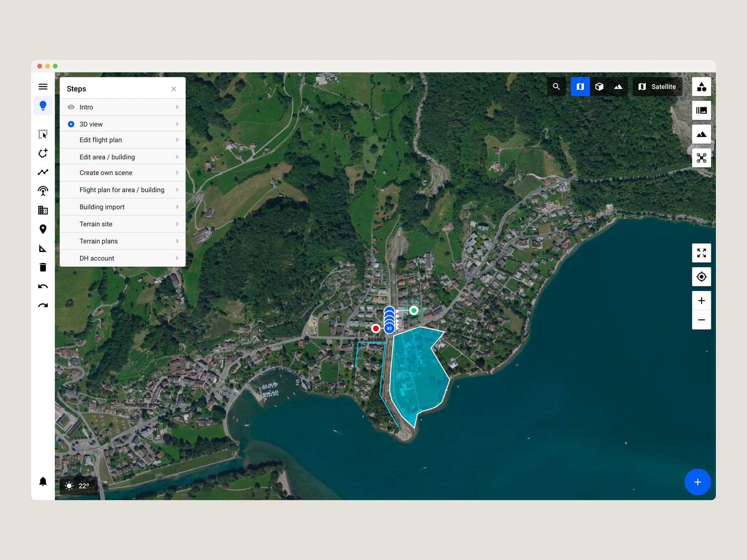The image size is (747, 560).
Task: Choose the add polygon area tool
Action: pos(43,153)
